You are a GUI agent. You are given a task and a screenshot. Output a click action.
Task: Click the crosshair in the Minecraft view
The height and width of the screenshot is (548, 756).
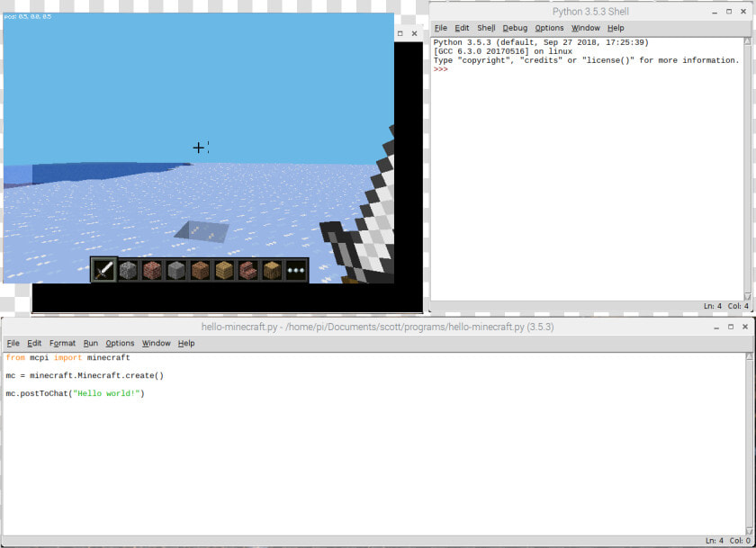pyautogui.click(x=198, y=148)
